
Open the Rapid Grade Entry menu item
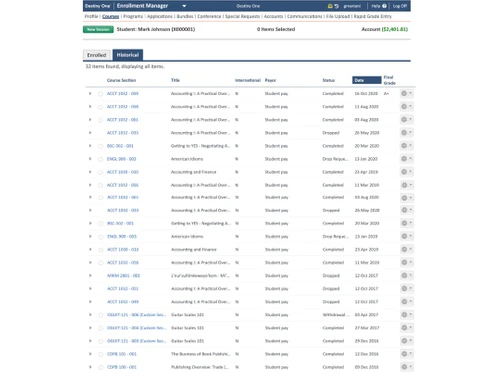coord(373,16)
